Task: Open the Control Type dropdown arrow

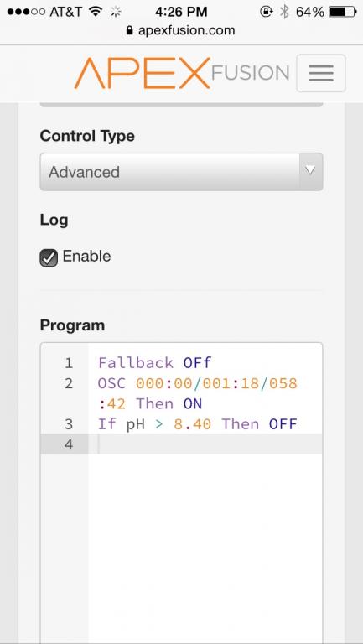Action: pos(311,171)
